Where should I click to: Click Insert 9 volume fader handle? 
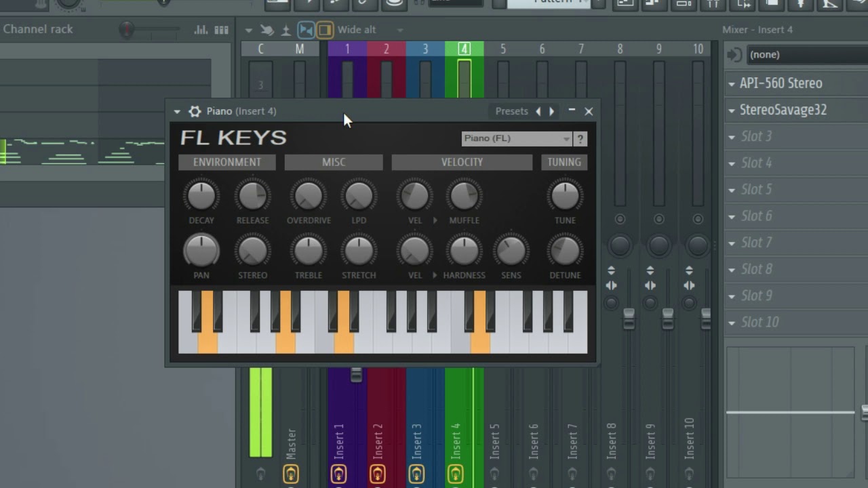tap(668, 319)
